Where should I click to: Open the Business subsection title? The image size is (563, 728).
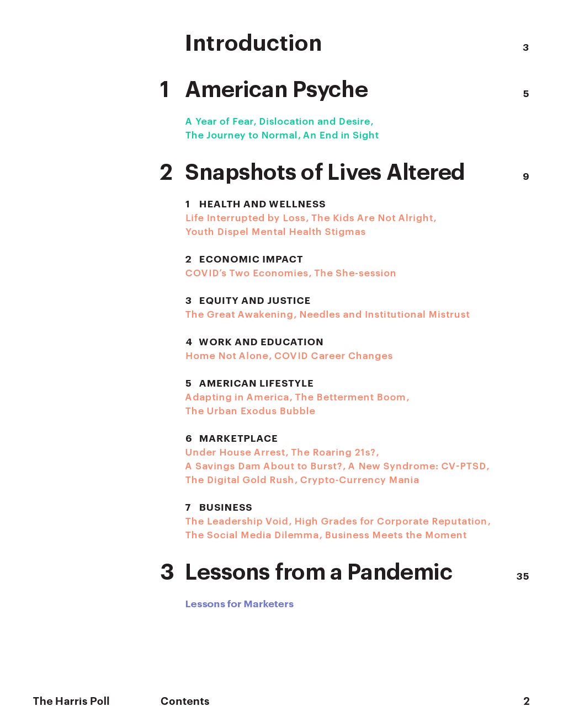[225, 507]
